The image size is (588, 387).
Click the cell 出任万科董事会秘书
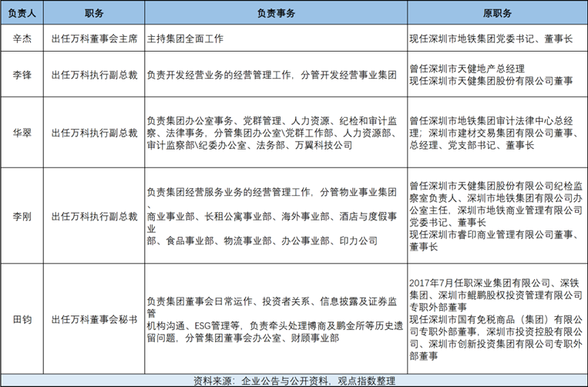(x=94, y=319)
